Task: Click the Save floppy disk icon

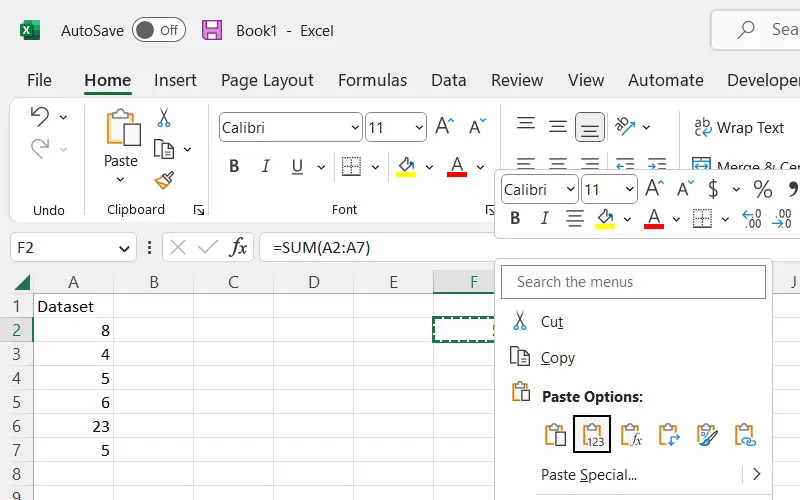Action: pos(212,30)
